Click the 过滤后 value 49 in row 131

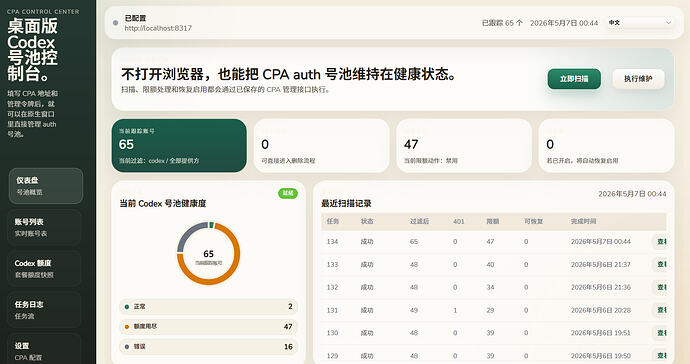pyautogui.click(x=414, y=310)
